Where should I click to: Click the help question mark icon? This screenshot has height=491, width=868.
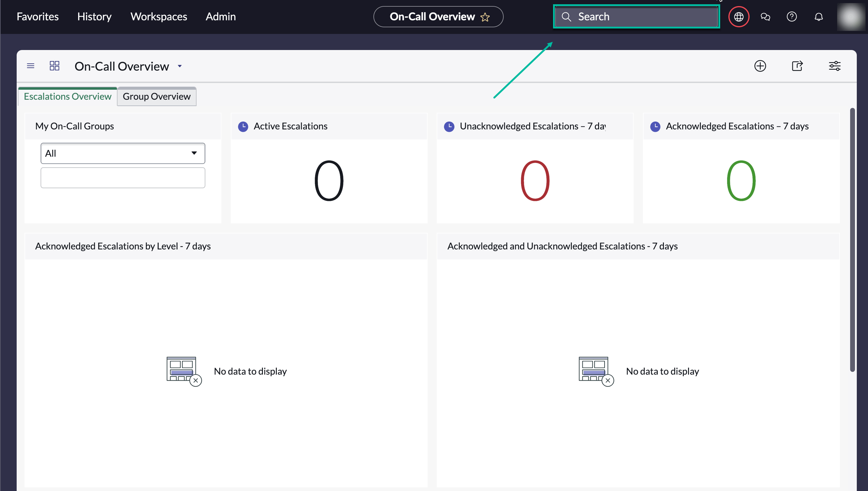click(792, 17)
